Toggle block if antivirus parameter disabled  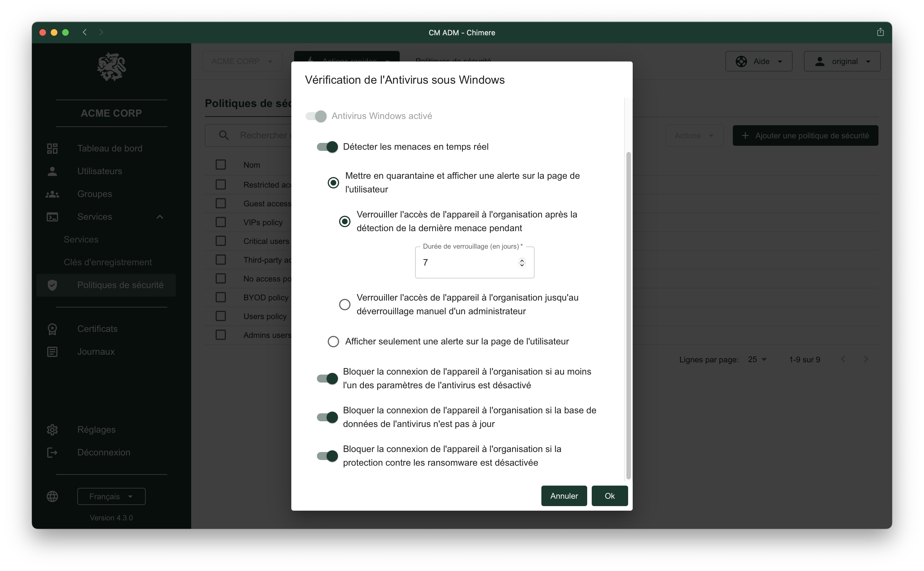tap(327, 378)
